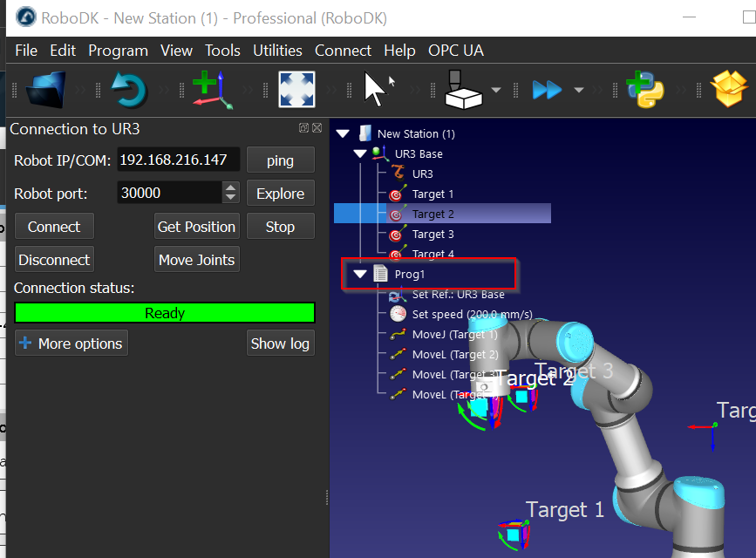Open the package library box icon
The width and height of the screenshot is (756, 558).
(x=729, y=90)
